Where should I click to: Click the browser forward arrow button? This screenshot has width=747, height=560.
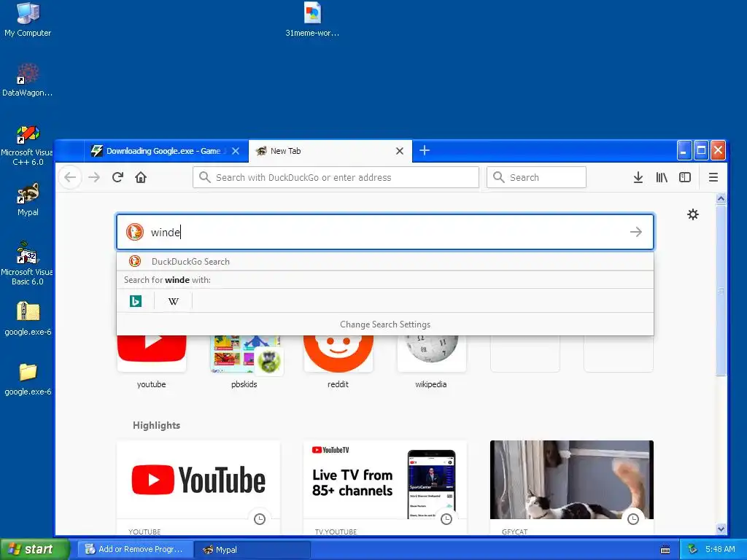[94, 178]
